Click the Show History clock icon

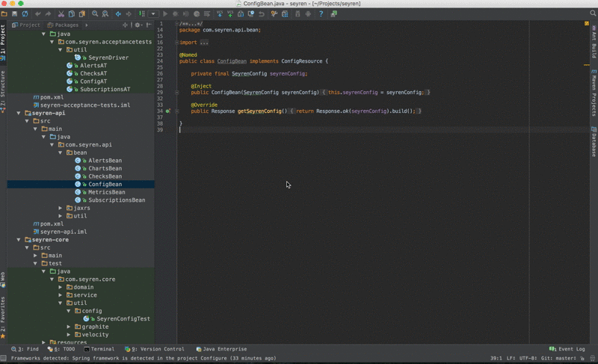251,13
